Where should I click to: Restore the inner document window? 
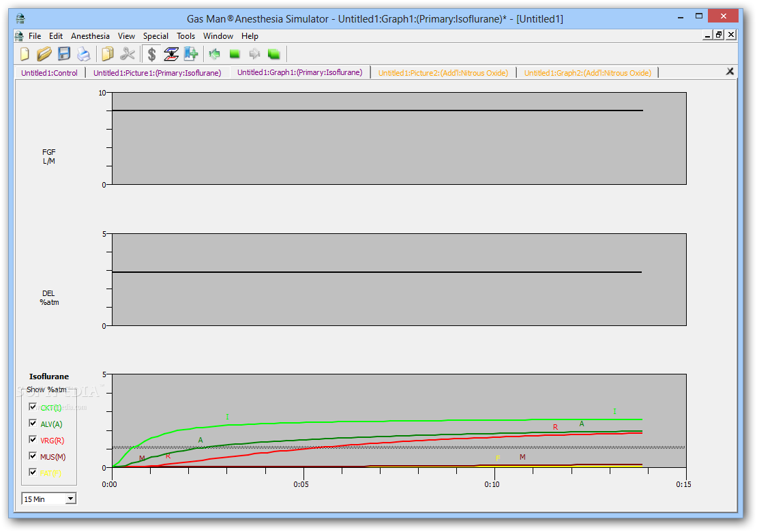[x=719, y=35]
